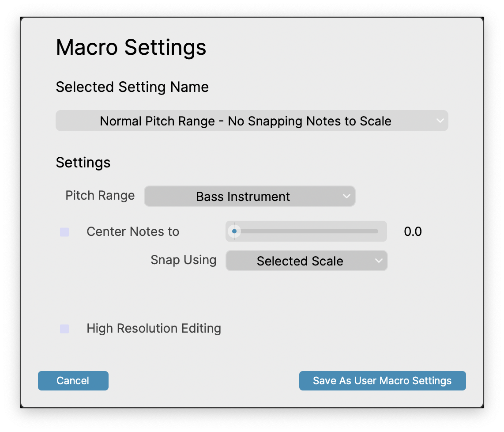
Task: Click the chevron on the Bass Instrument dropdown
Action: pyautogui.click(x=347, y=196)
